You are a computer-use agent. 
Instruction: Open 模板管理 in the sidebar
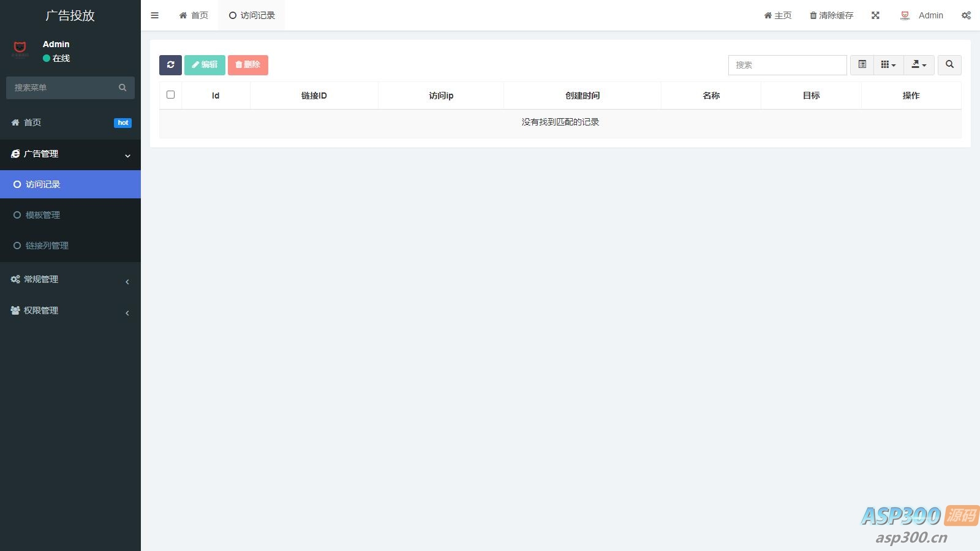click(x=43, y=215)
